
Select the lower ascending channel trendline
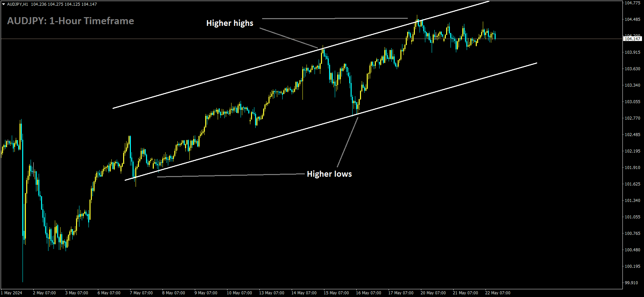tap(331, 122)
